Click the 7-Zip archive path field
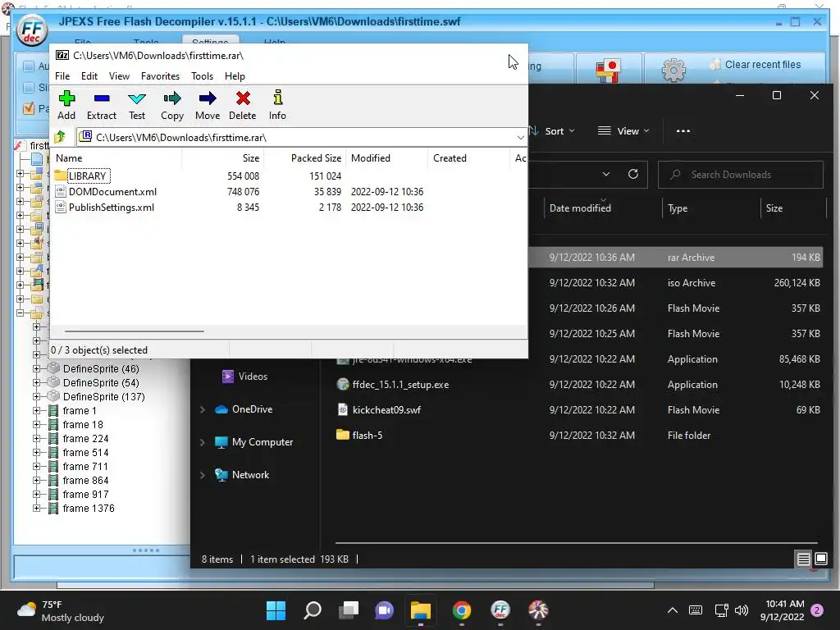Viewport: 840px width, 630px height. tap(302, 138)
